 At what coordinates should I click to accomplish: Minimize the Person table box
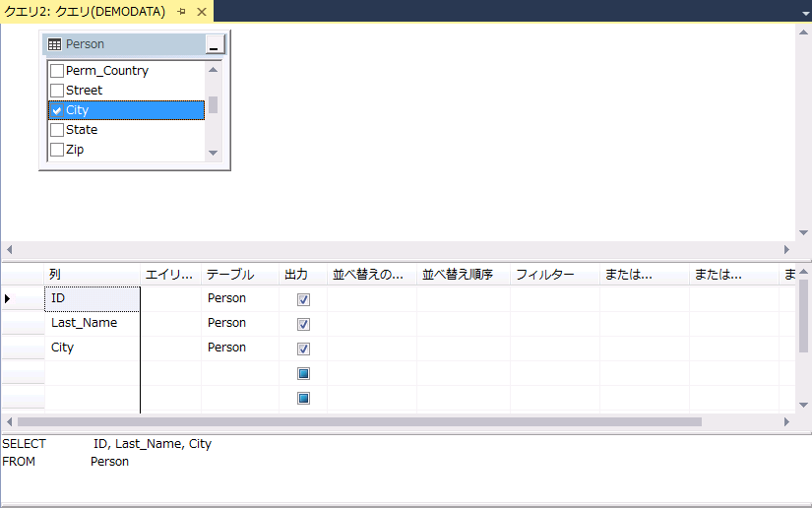(x=215, y=45)
